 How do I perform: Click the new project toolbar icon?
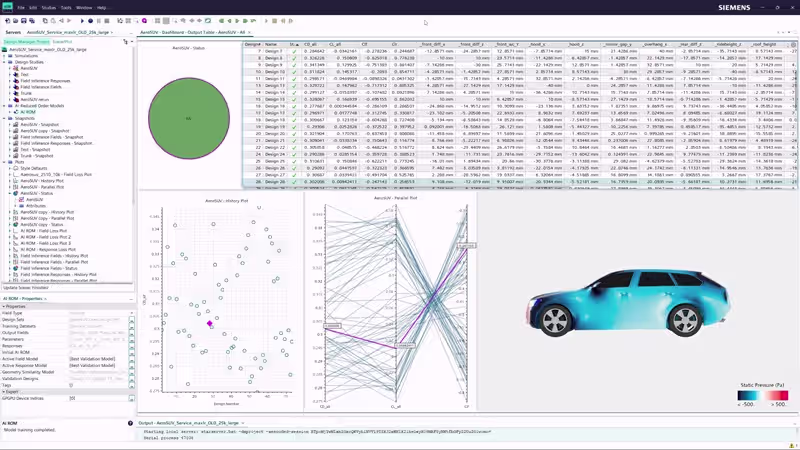pos(7,21)
